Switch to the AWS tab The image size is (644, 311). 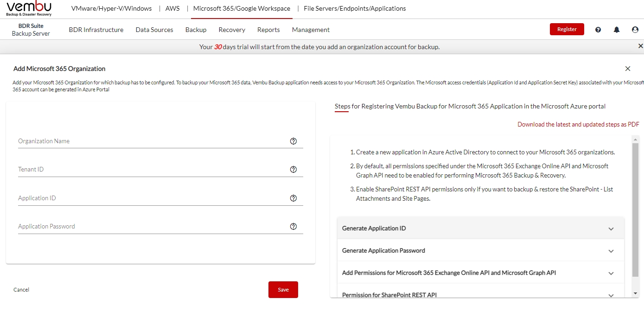(x=172, y=8)
